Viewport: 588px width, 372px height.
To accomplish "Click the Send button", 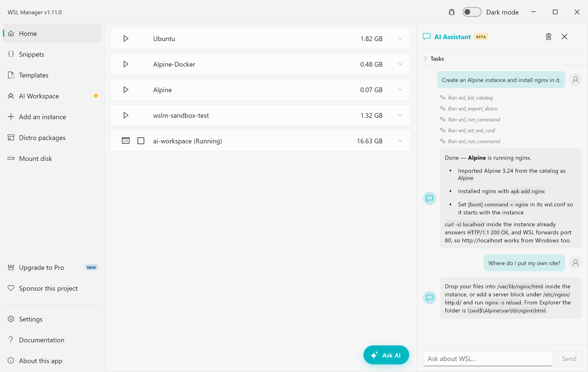I will click(569, 359).
